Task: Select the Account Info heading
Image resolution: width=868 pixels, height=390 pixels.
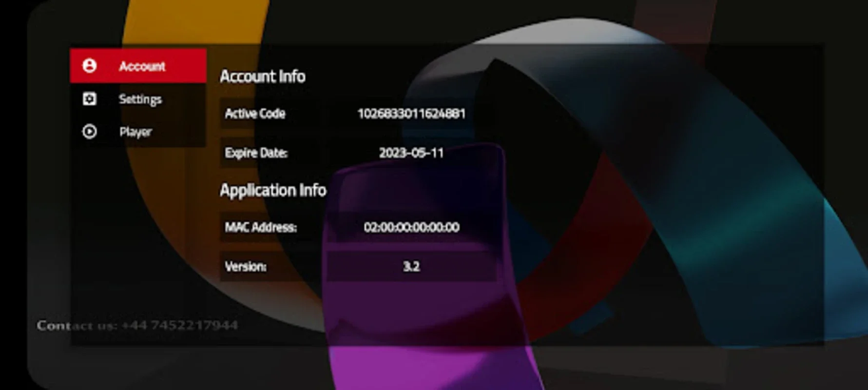Action: tap(263, 77)
